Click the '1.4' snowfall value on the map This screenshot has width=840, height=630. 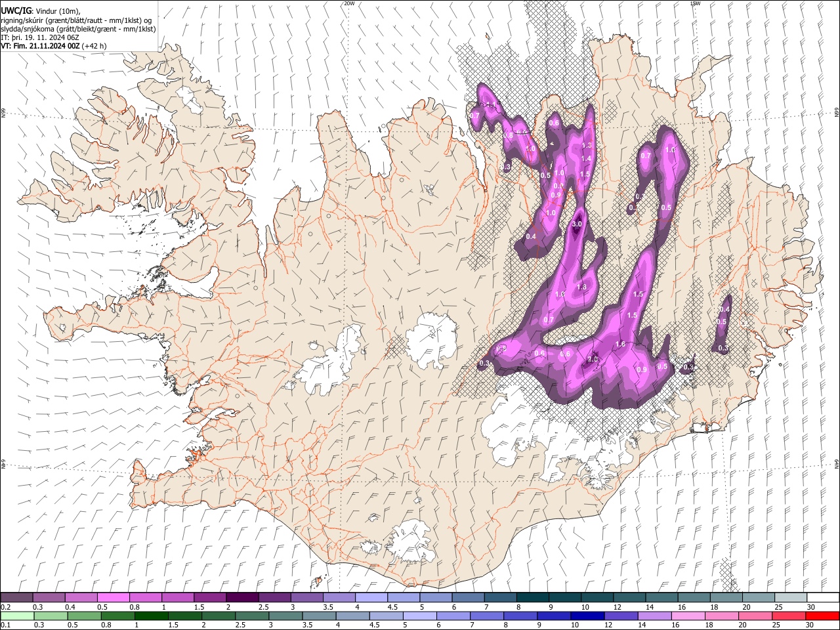pyautogui.click(x=586, y=158)
